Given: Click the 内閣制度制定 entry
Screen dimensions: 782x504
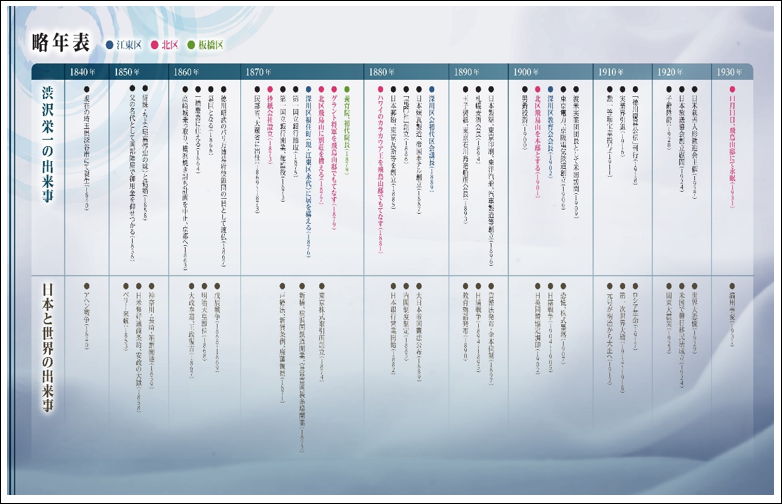Looking at the screenshot, I should click(x=406, y=322).
